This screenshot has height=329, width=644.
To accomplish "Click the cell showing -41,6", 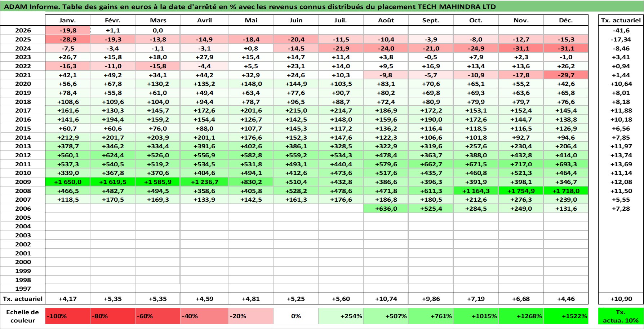I will point(621,31).
